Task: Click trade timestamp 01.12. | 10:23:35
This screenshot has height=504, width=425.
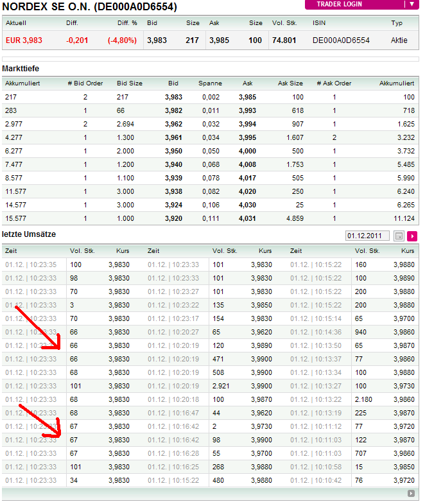Action: point(31,265)
